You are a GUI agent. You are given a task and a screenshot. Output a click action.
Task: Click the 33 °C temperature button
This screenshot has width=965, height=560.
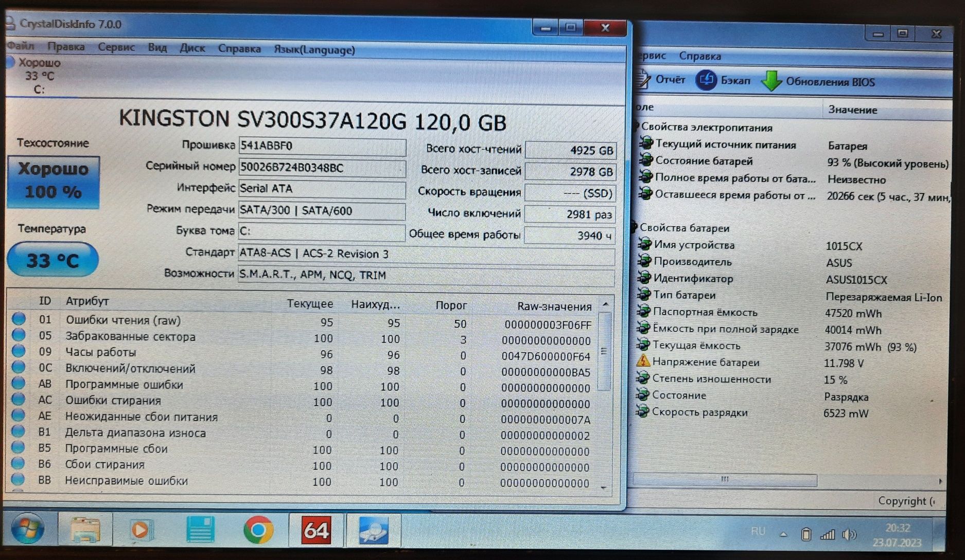(52, 260)
